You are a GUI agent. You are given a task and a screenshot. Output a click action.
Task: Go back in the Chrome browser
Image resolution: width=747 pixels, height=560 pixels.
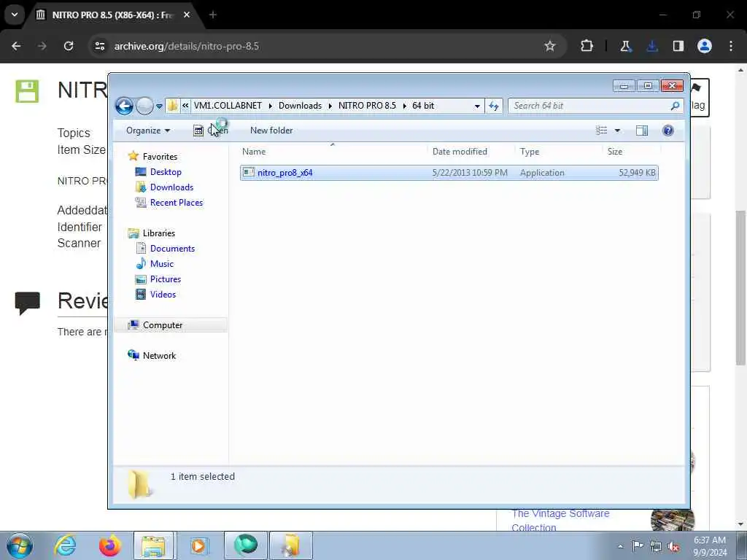pyautogui.click(x=16, y=46)
